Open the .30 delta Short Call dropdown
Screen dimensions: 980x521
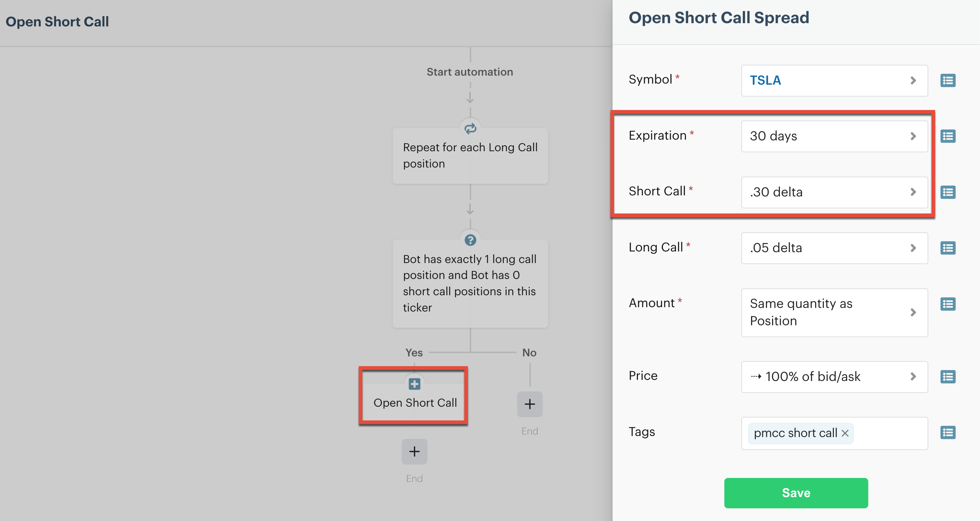point(834,192)
